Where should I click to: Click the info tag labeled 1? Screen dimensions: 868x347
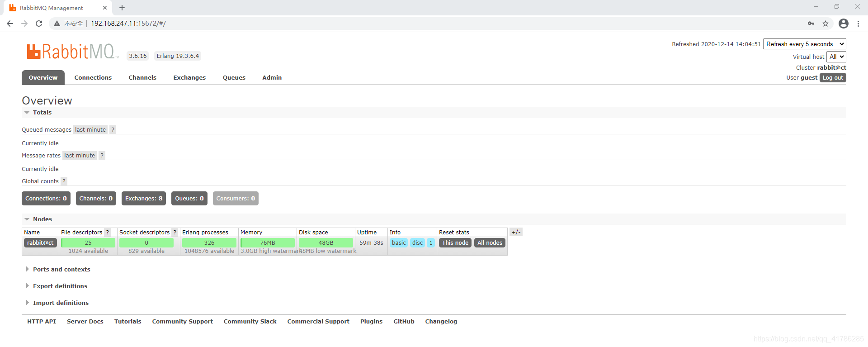coord(431,243)
